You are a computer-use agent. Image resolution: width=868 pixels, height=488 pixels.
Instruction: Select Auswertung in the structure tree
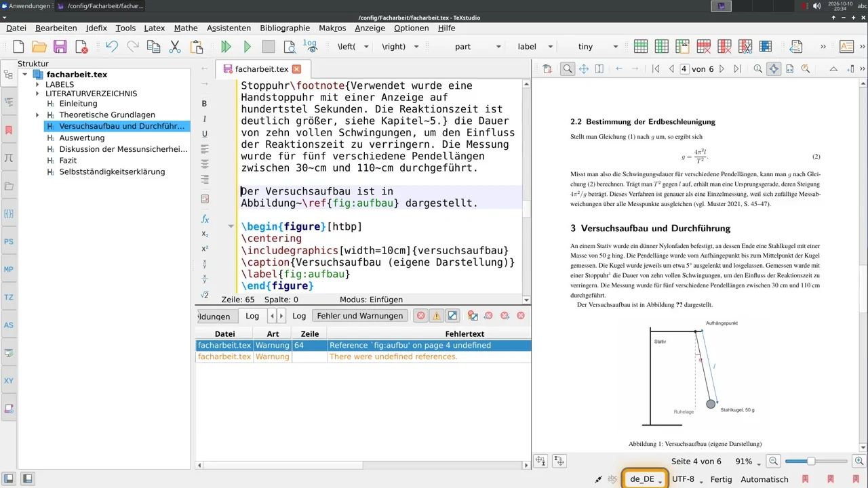click(81, 138)
